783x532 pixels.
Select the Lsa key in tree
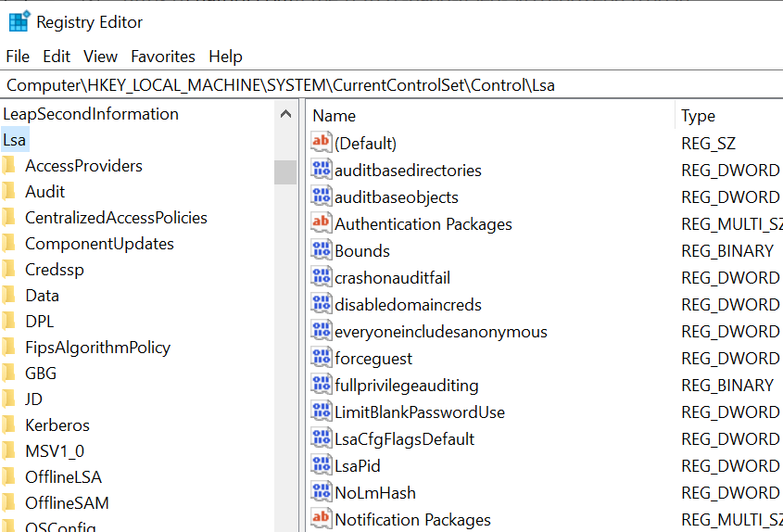point(15,140)
